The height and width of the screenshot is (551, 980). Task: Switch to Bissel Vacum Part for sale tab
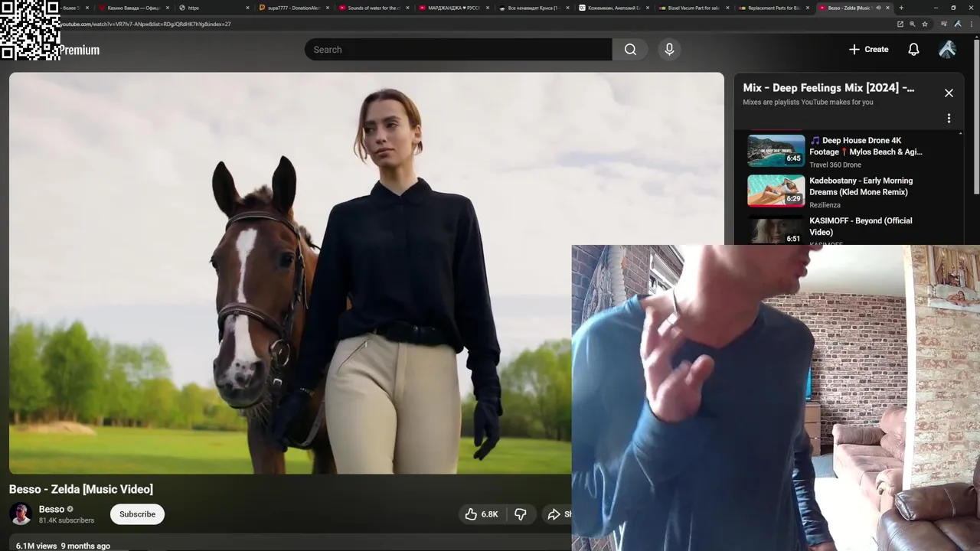(x=693, y=8)
